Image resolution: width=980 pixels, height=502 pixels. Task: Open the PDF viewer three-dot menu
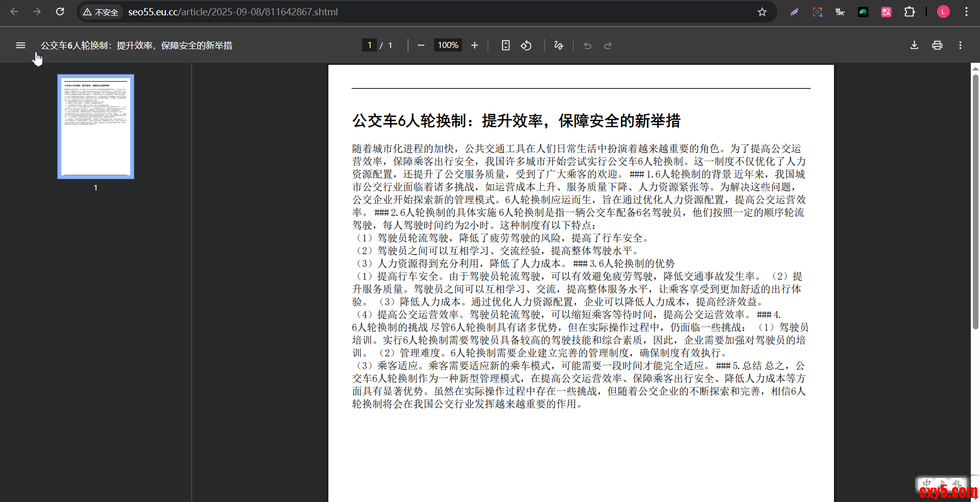960,45
